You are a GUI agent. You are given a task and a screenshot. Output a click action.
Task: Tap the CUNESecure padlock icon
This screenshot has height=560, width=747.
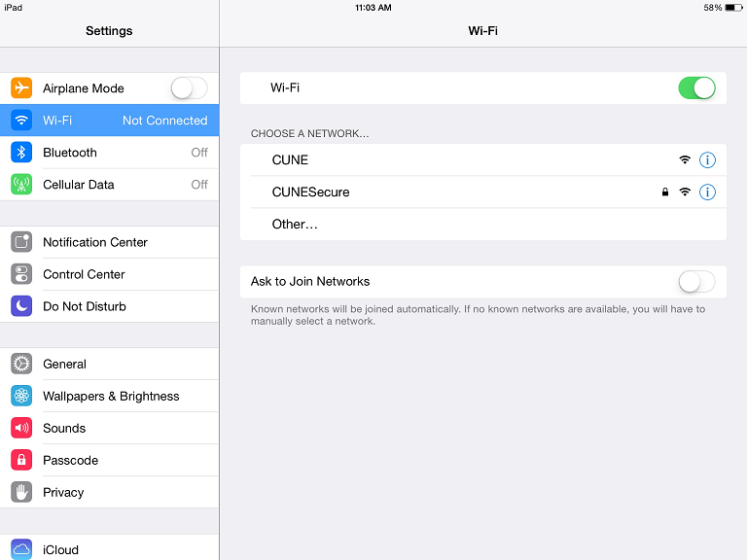pyautogui.click(x=665, y=192)
